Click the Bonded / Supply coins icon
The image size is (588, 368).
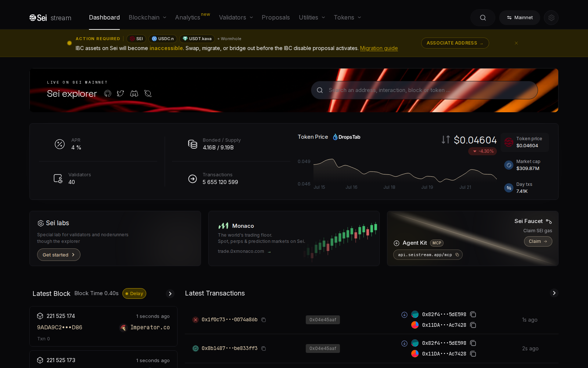coord(193,144)
